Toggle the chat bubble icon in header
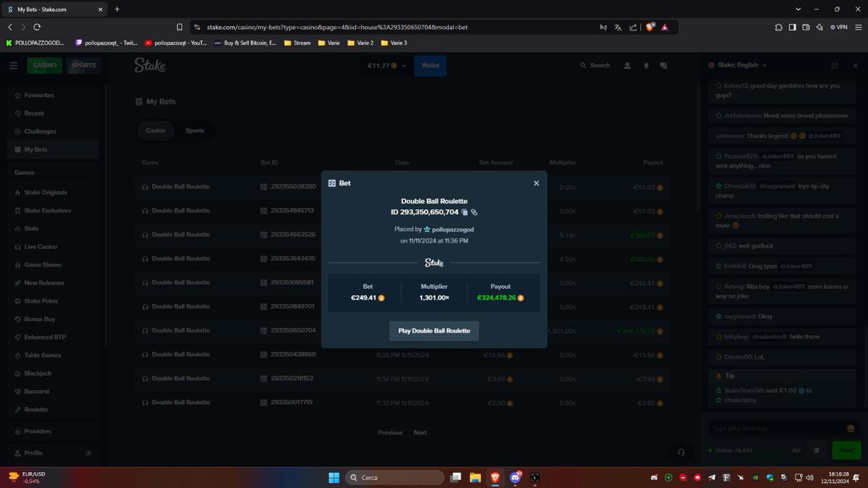This screenshot has width=868, height=488. [x=663, y=65]
